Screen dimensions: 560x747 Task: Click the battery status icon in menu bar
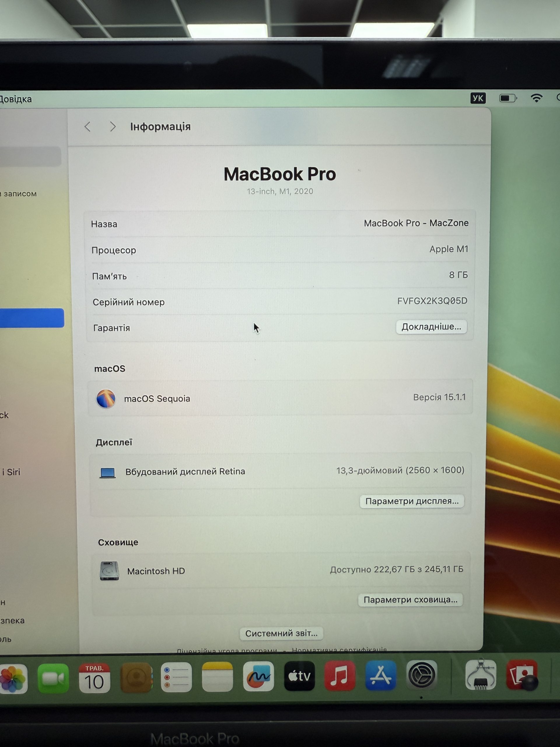click(508, 98)
